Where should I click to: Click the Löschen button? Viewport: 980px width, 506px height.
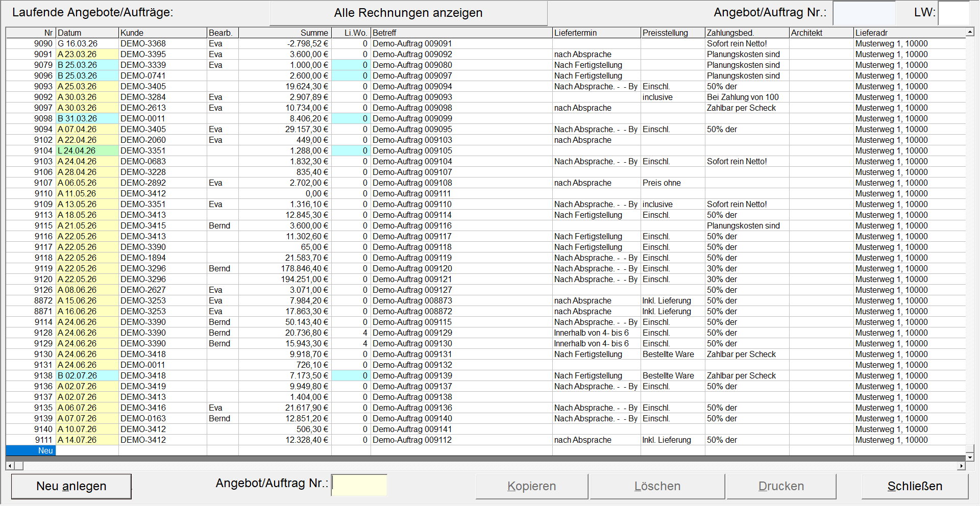(657, 486)
